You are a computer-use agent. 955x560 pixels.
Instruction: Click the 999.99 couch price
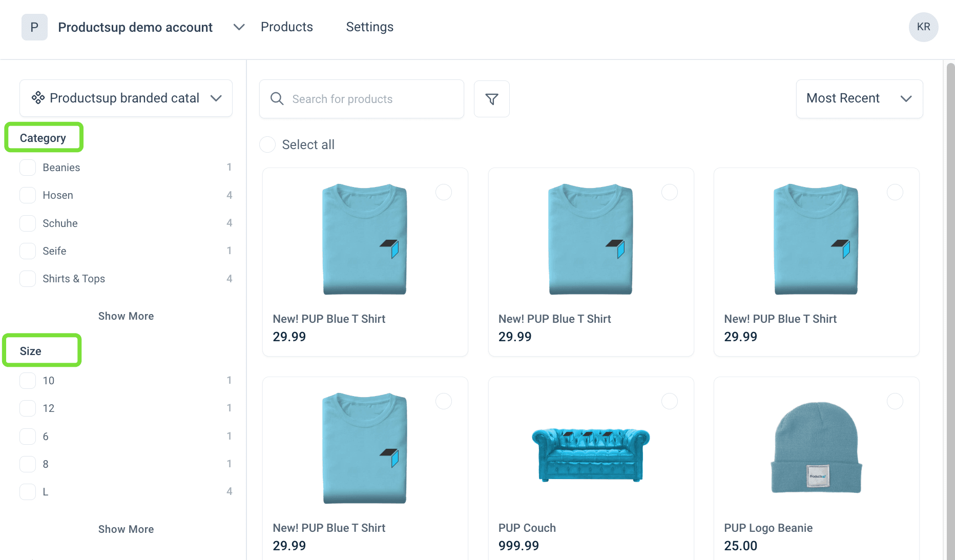click(518, 546)
